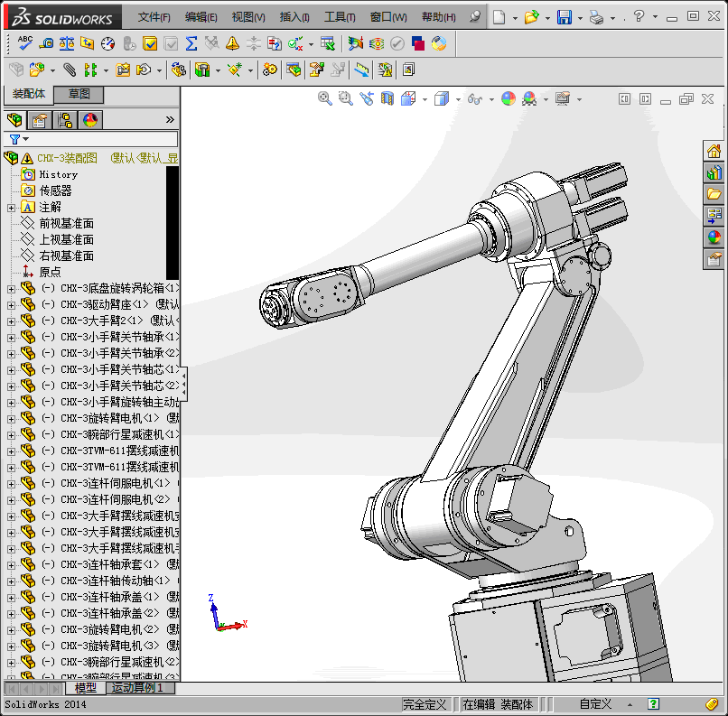Expand hidden manager tabs with » chevron
This screenshot has width=728, height=716.
click(x=170, y=120)
